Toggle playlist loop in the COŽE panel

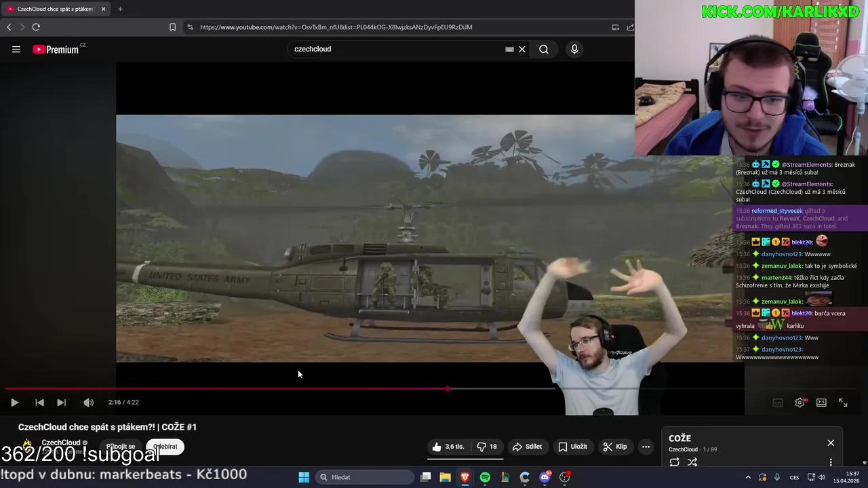click(x=675, y=462)
